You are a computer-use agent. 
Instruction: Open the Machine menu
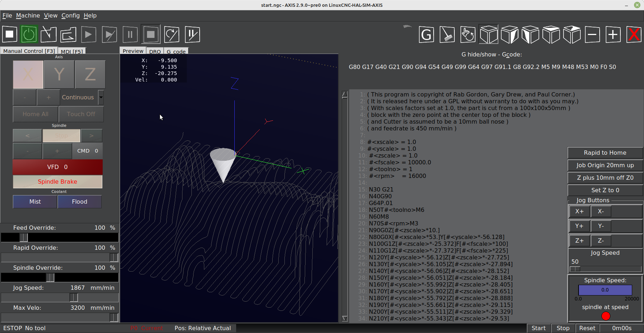click(x=28, y=15)
